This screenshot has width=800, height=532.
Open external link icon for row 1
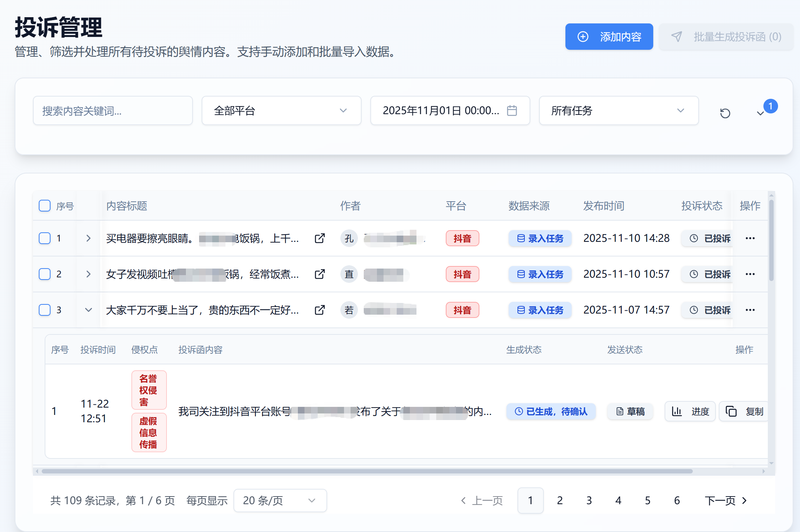pos(319,239)
